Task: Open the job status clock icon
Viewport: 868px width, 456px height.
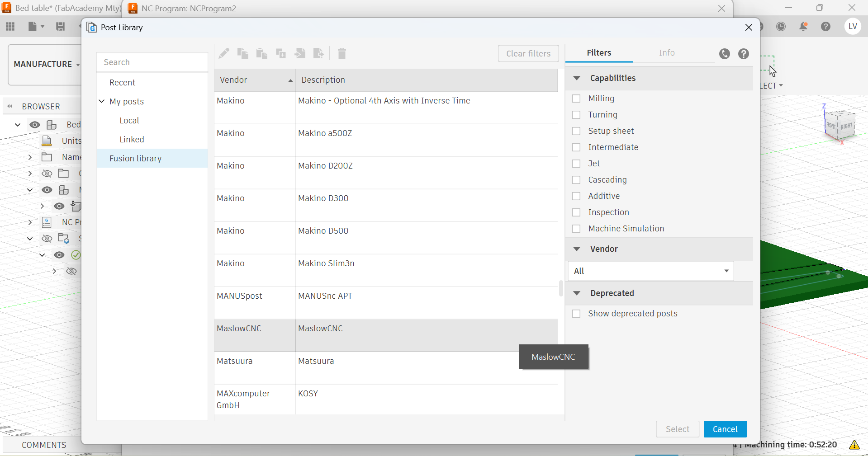Action: coord(781,26)
